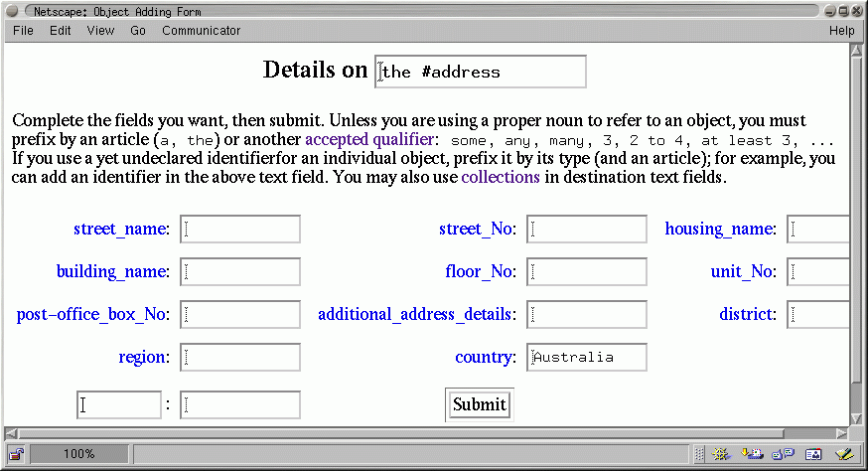The image size is (868, 471).
Task: Click the floor_No input field
Action: [x=587, y=272]
